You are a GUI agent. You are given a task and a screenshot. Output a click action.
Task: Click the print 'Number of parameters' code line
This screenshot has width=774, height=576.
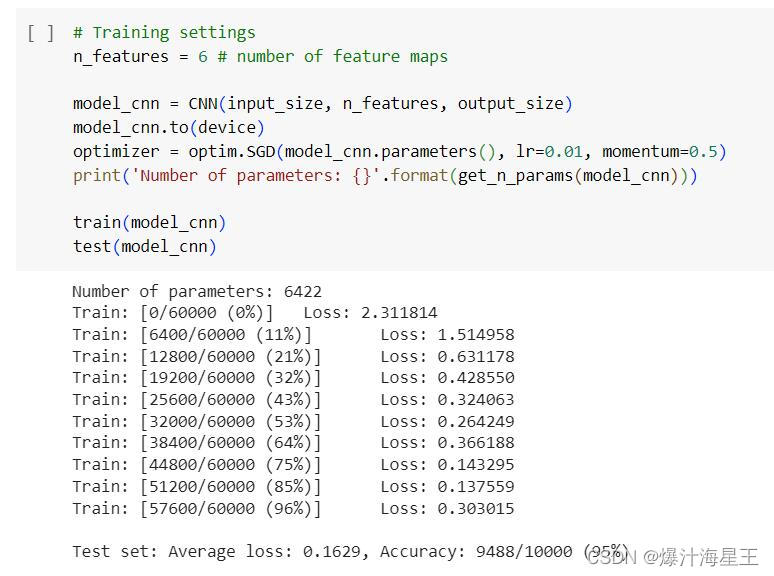coord(385,176)
